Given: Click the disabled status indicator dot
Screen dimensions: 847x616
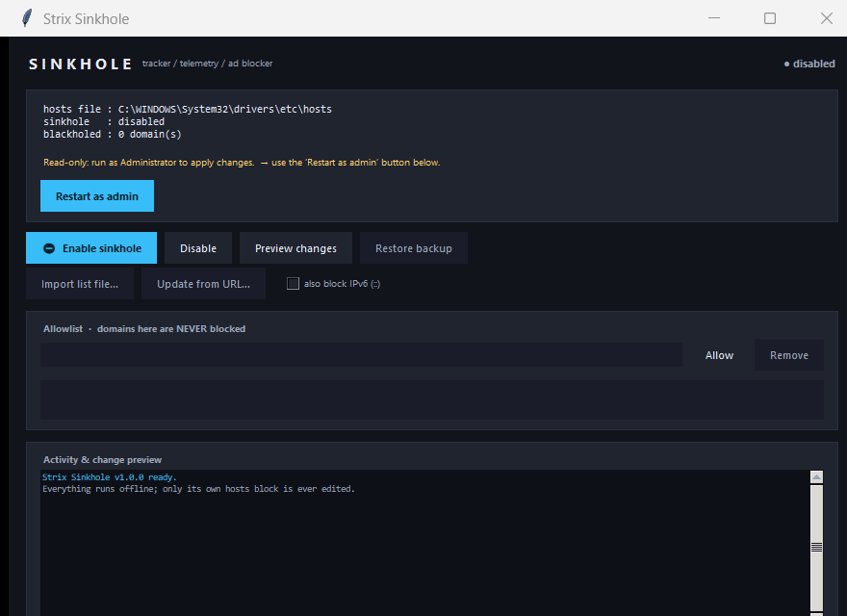Looking at the screenshot, I should click(x=786, y=64).
